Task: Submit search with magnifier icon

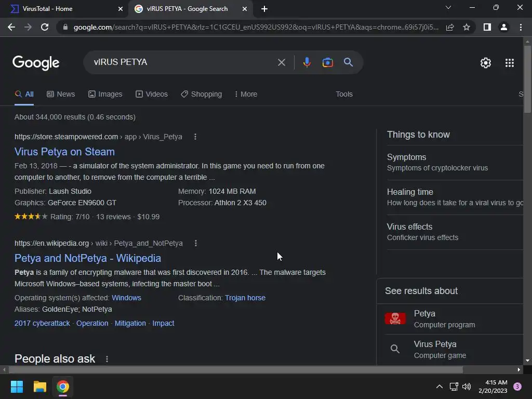Action: click(x=348, y=62)
